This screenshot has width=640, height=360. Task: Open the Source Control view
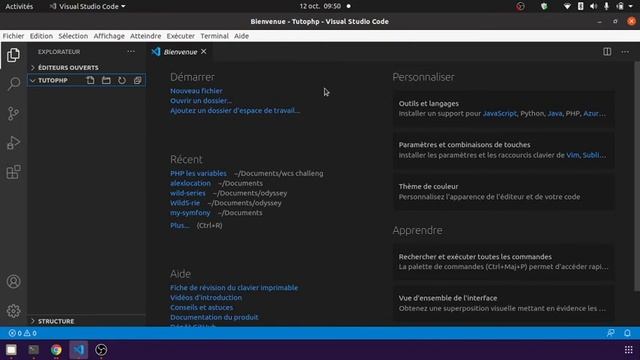point(13,113)
